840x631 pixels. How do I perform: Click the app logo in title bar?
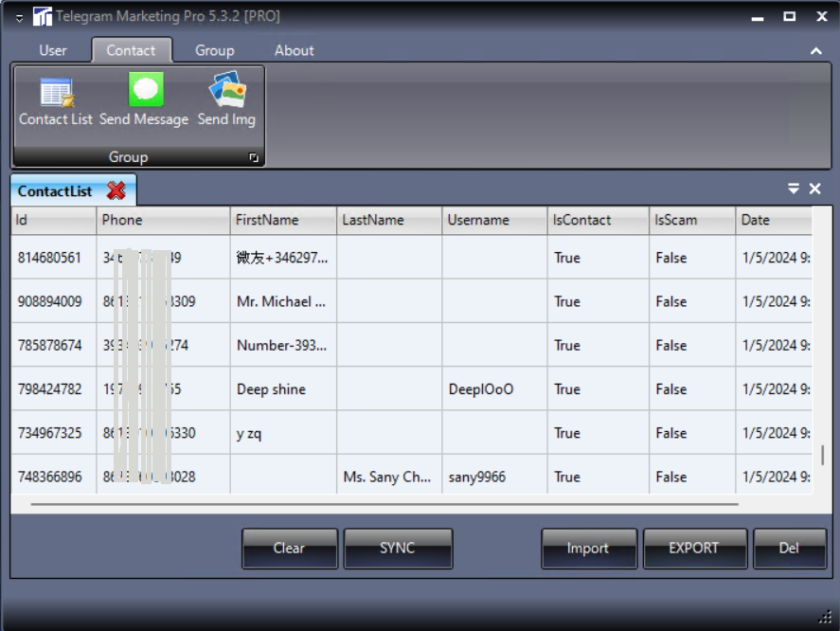click(x=43, y=16)
